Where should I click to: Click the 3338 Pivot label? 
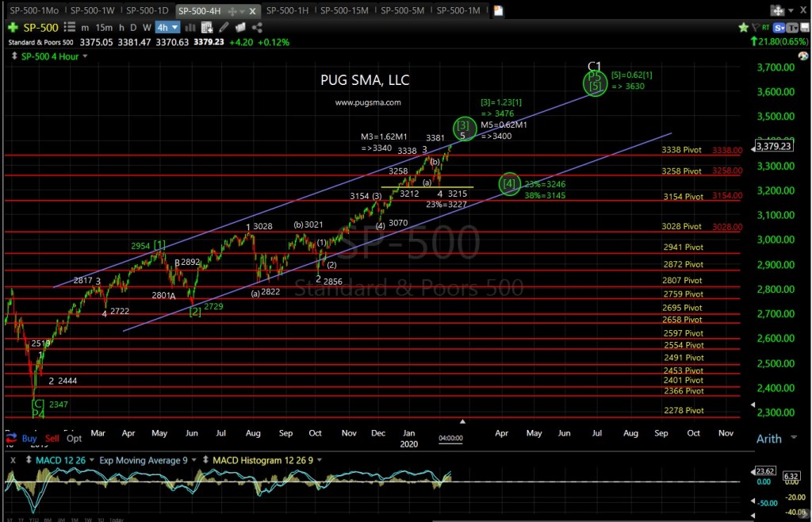tap(681, 150)
